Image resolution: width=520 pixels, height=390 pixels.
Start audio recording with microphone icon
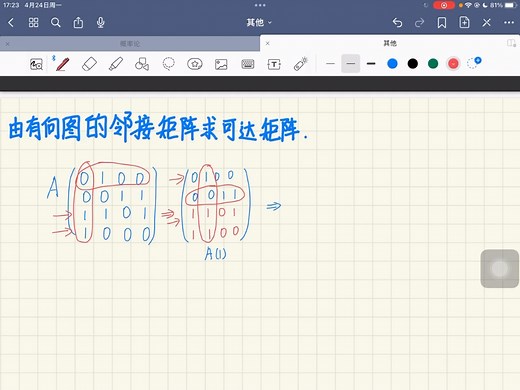click(x=101, y=22)
